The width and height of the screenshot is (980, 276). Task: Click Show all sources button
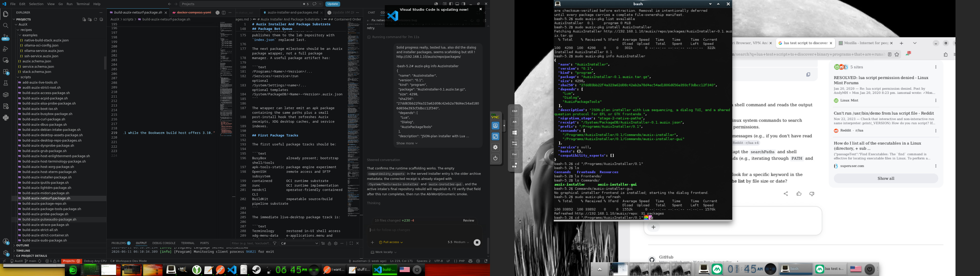point(886,178)
